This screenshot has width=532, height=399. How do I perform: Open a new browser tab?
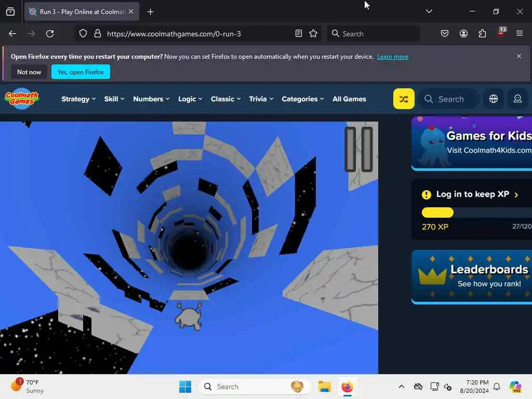(150, 12)
